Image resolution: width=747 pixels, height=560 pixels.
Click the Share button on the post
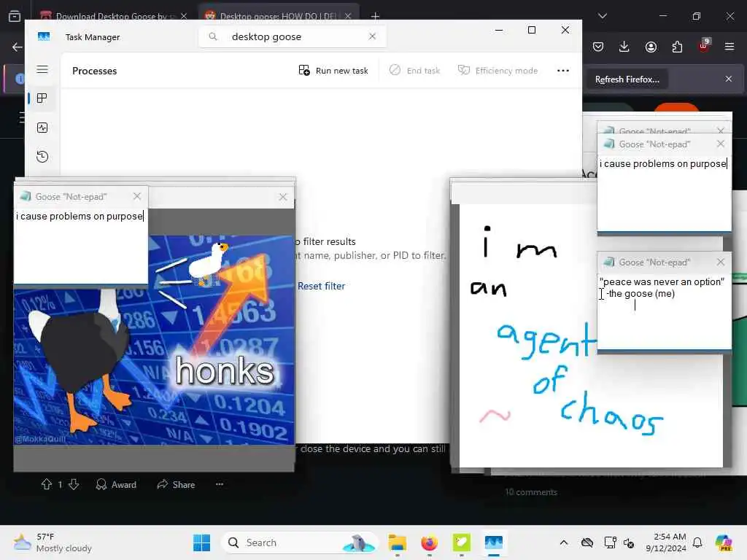(176, 484)
